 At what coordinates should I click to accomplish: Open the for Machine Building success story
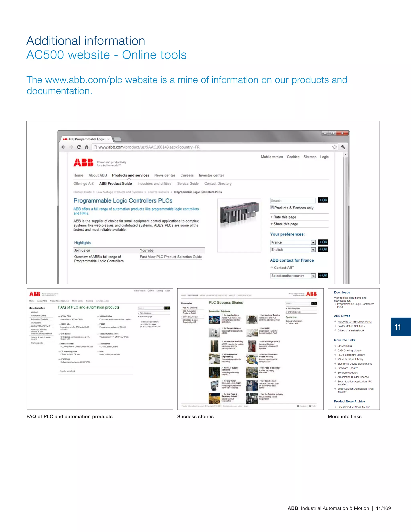pyautogui.click(x=271, y=315)
